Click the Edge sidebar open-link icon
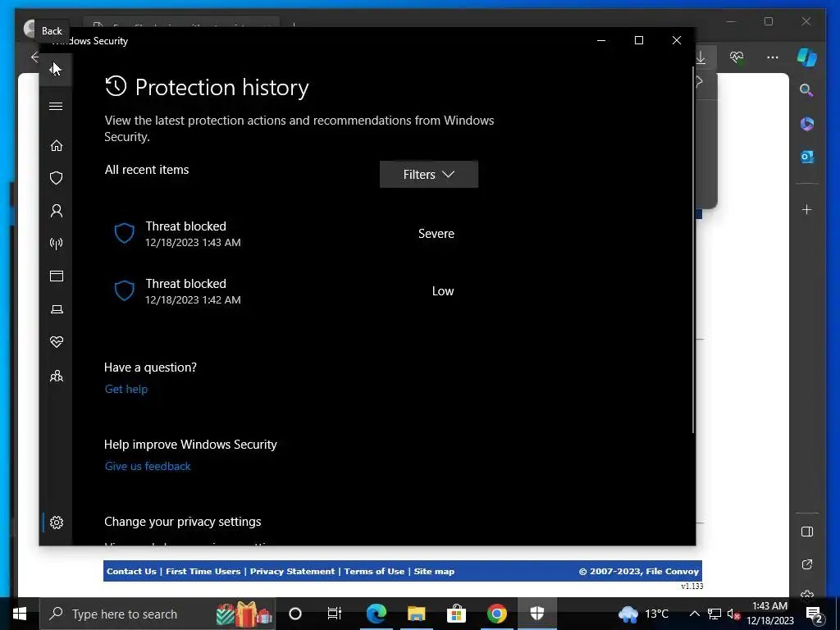The width and height of the screenshot is (840, 630). coord(807,564)
